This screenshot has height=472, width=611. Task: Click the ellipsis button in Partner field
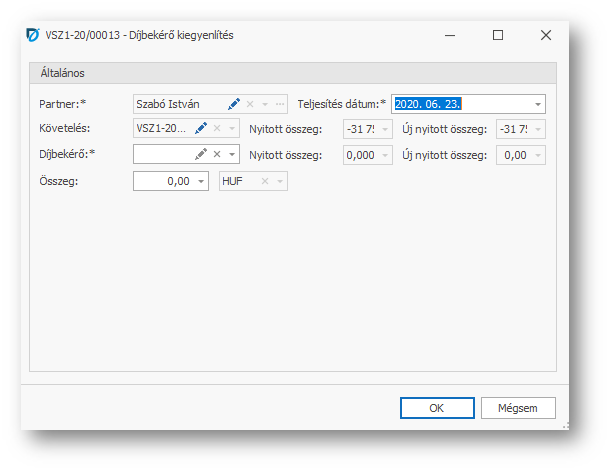280,103
